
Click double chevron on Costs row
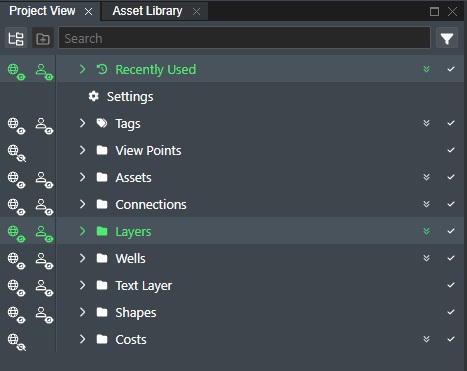(x=426, y=339)
